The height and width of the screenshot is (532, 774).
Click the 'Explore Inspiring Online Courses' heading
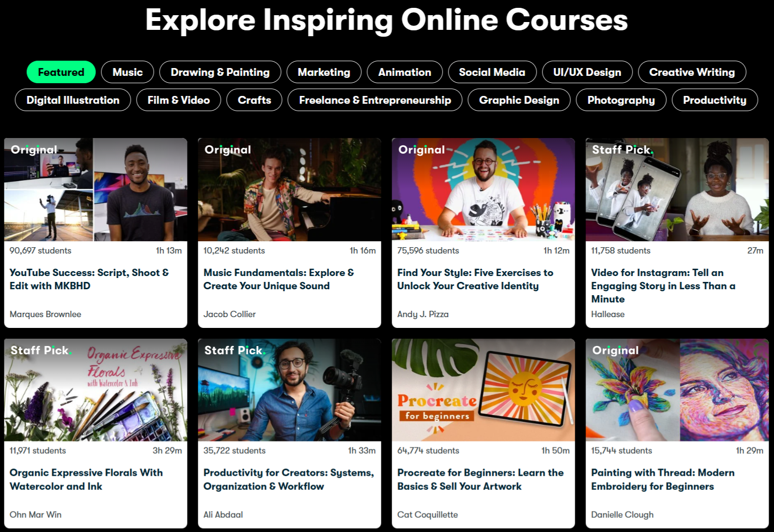point(387,20)
